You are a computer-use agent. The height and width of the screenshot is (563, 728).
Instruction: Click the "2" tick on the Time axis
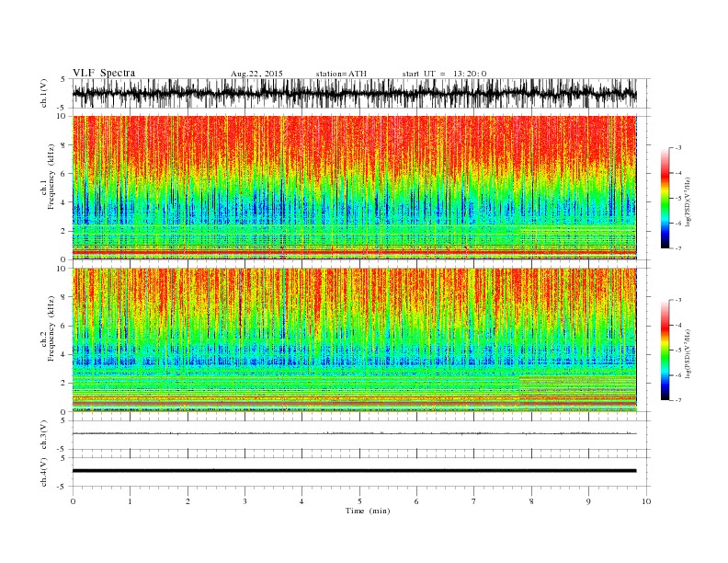(x=188, y=501)
